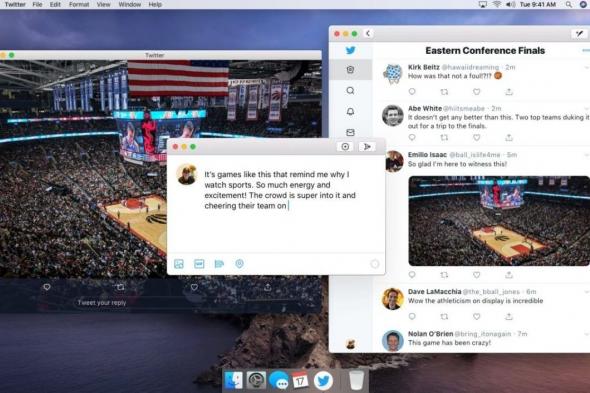Add location in the compose window
The height and width of the screenshot is (393, 590).
(x=239, y=264)
